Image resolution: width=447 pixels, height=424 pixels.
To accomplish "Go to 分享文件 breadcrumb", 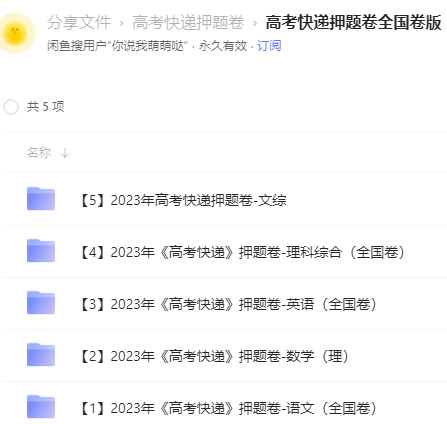I will pyautogui.click(x=79, y=22).
